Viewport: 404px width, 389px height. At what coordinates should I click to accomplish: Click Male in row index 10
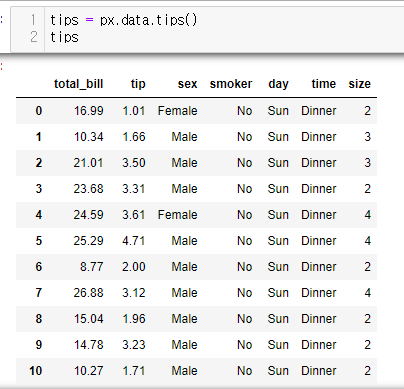click(x=184, y=371)
